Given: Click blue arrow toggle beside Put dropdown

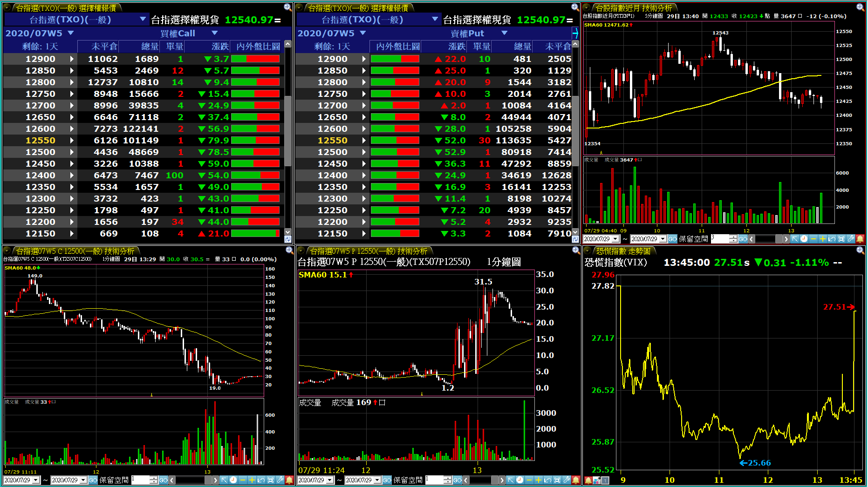Looking at the screenshot, I should [x=575, y=33].
